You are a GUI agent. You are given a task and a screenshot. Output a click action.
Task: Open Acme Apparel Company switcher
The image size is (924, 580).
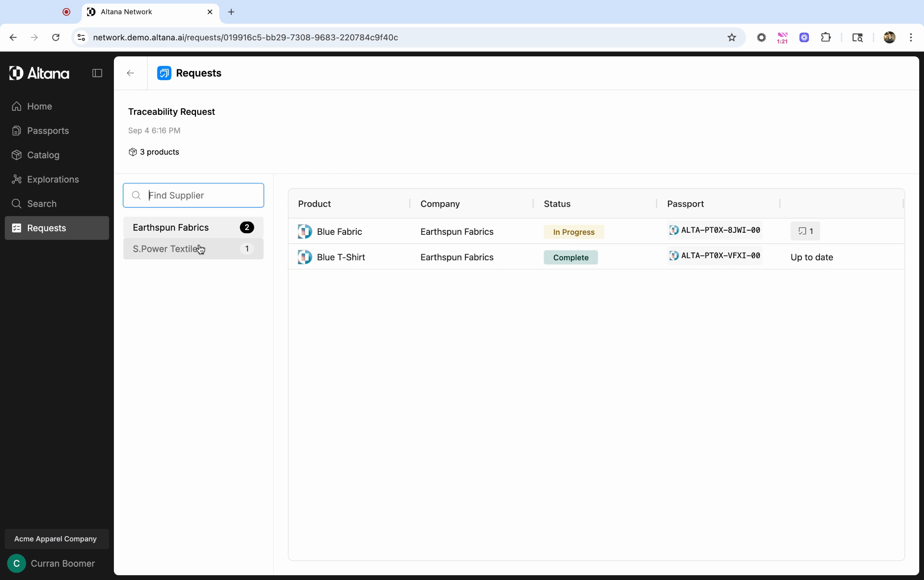tap(56, 539)
